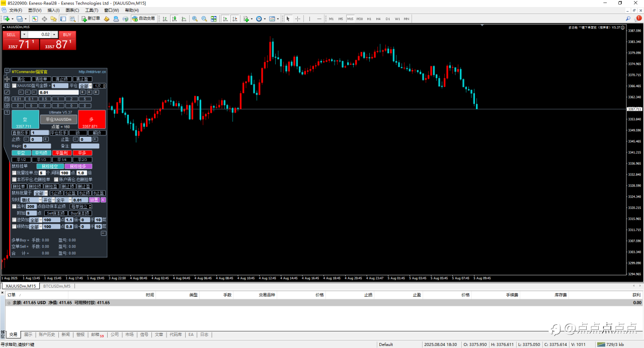The image size is (644, 348).
Task: Open 图表(C) menu
Action: 72,10
